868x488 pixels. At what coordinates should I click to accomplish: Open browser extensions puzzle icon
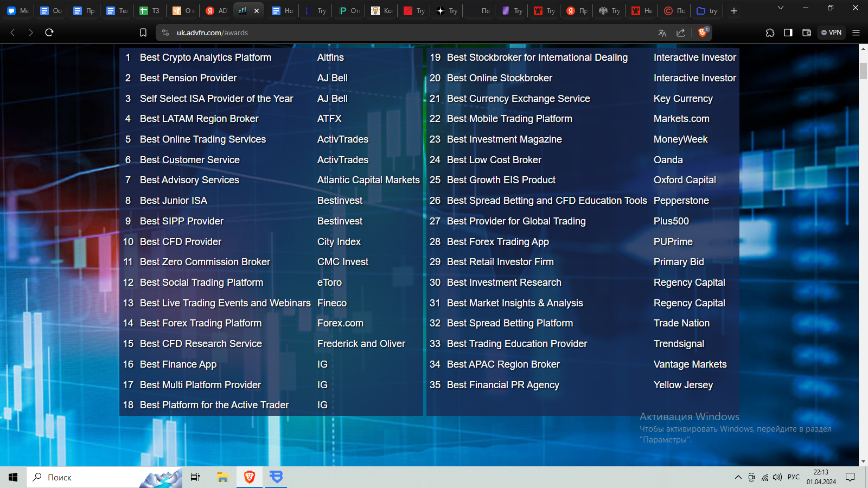point(770,33)
